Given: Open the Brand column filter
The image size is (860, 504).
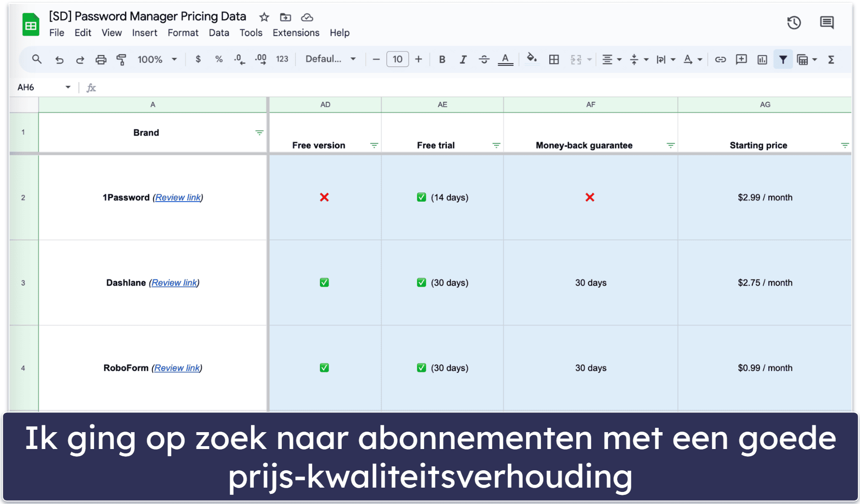Looking at the screenshot, I should tap(259, 133).
